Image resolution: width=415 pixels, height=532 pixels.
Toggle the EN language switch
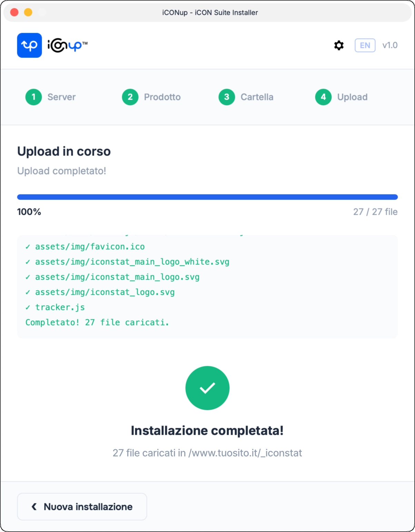365,45
